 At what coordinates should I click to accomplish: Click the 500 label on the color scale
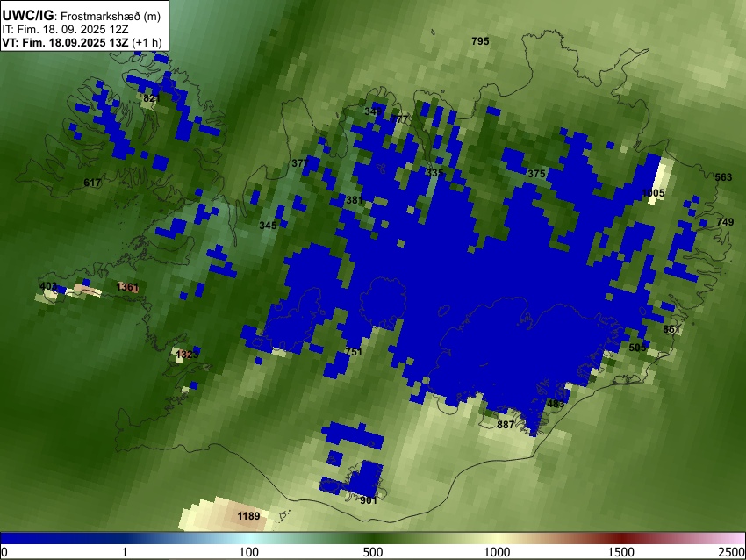point(373,552)
